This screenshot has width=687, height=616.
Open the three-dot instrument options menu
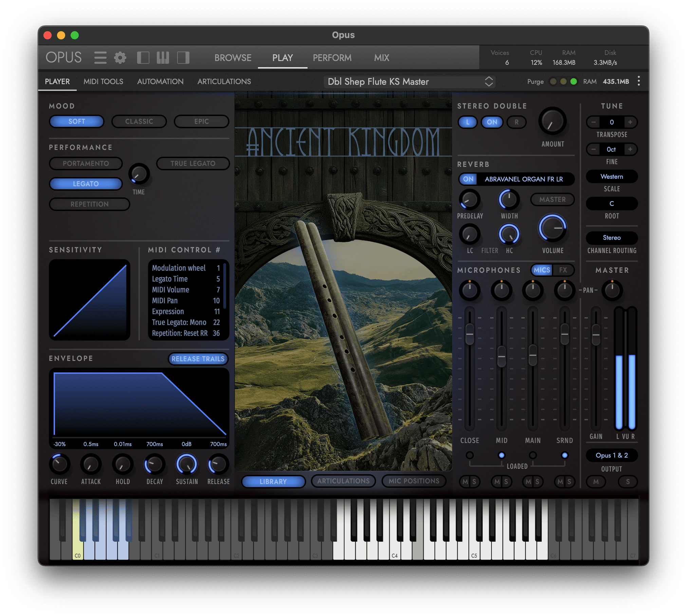click(639, 81)
